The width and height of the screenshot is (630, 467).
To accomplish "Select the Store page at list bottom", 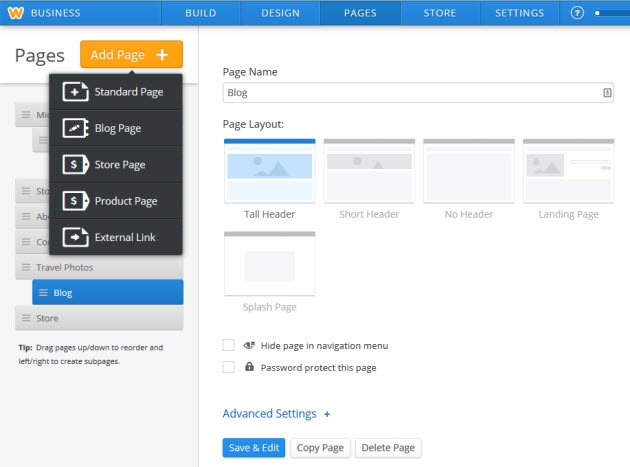I will pyautogui.click(x=99, y=318).
